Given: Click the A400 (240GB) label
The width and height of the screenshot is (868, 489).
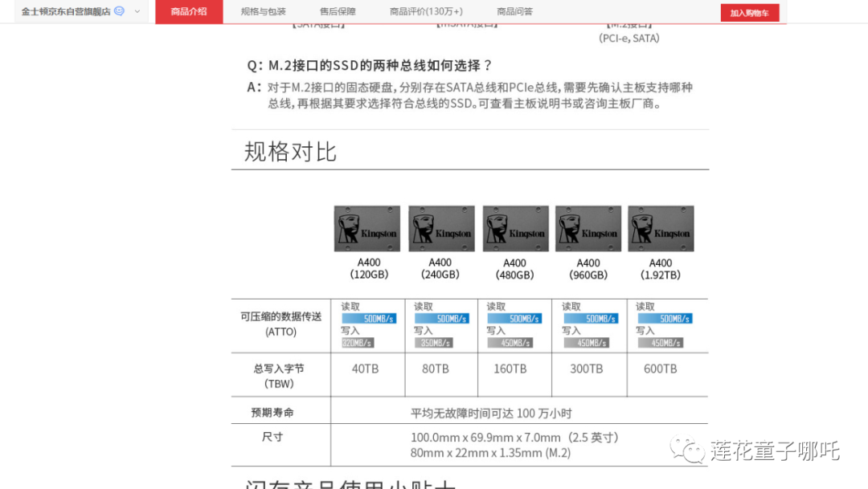Looking at the screenshot, I should (440, 268).
